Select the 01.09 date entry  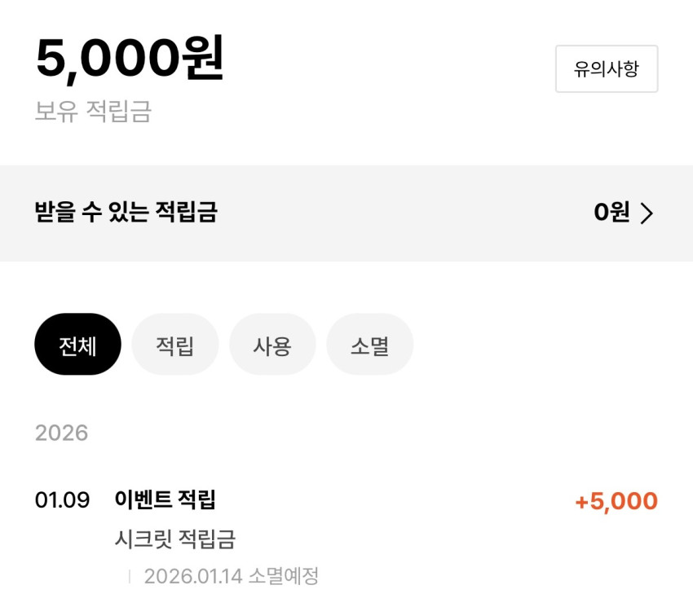(62, 499)
